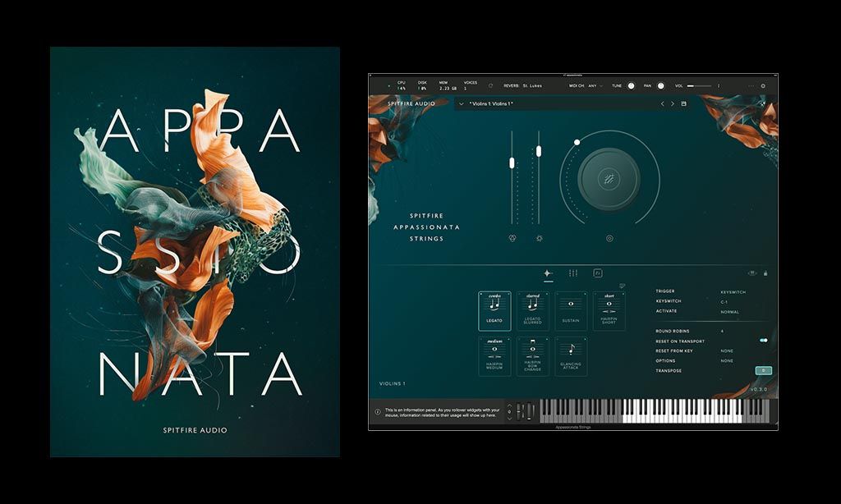Image resolution: width=841 pixels, height=504 pixels.
Task: Open the ACTIVATE Normal dropdown
Action: 729,312
